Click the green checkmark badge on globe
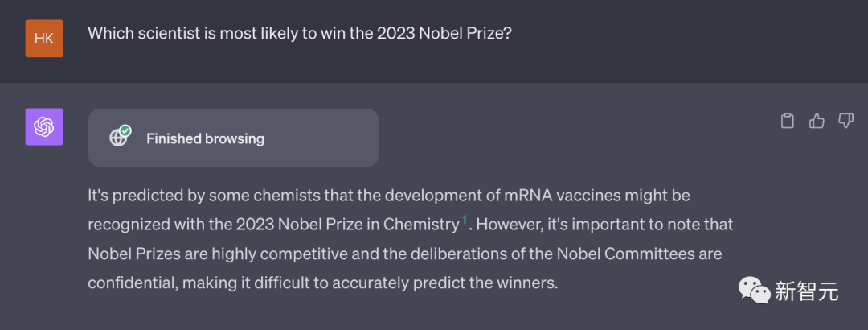Screen dimensions: 868x330 coord(125,130)
